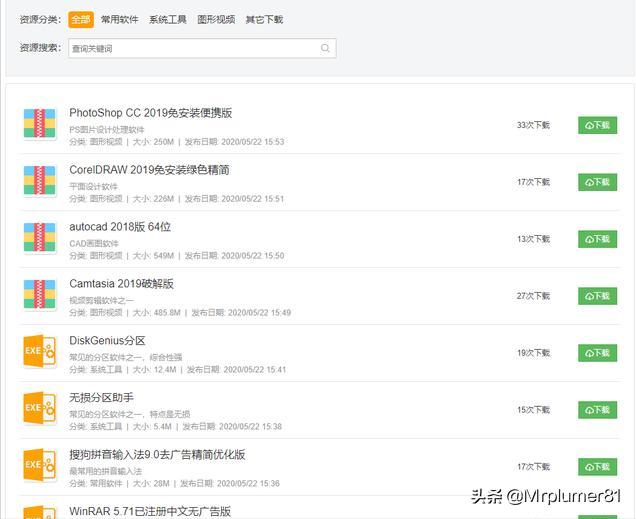
Task: Open autocad 2018版 64位 title
Action: (x=120, y=227)
